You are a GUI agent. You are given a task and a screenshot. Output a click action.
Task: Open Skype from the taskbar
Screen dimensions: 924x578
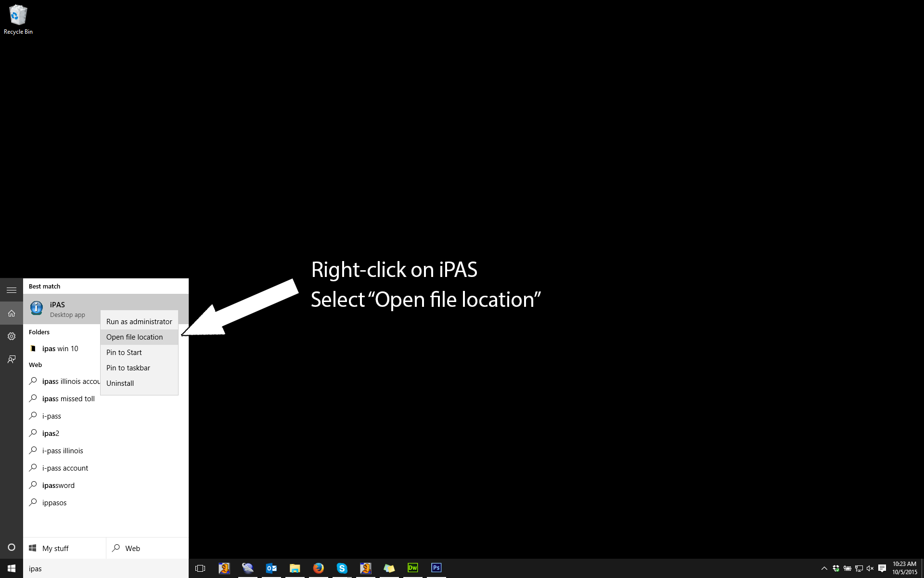pos(342,568)
